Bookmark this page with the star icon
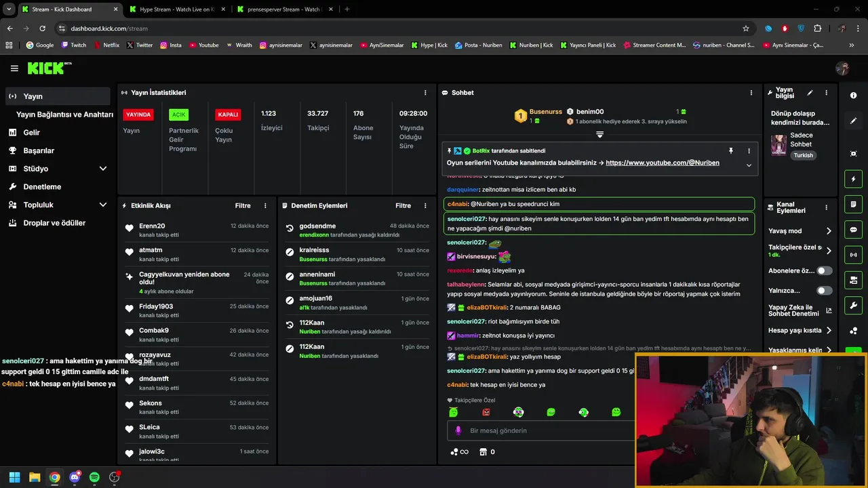The height and width of the screenshot is (488, 868). (x=746, y=28)
